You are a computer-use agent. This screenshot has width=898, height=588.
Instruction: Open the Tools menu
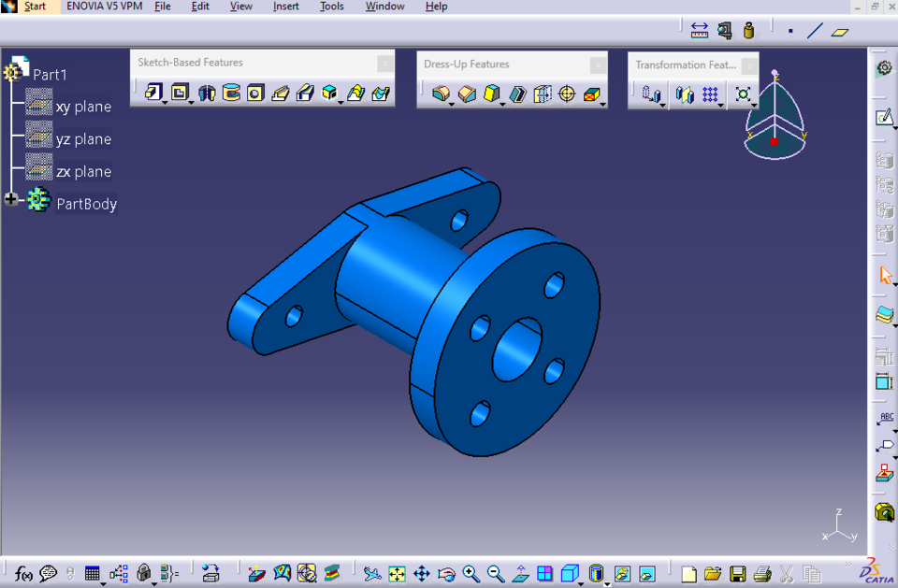click(331, 7)
